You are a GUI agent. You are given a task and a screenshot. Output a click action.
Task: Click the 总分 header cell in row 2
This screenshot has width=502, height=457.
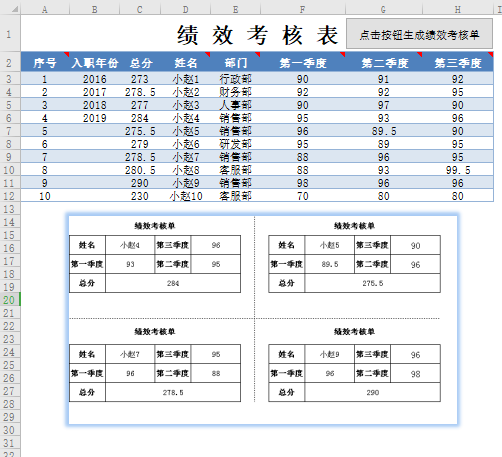coord(140,63)
